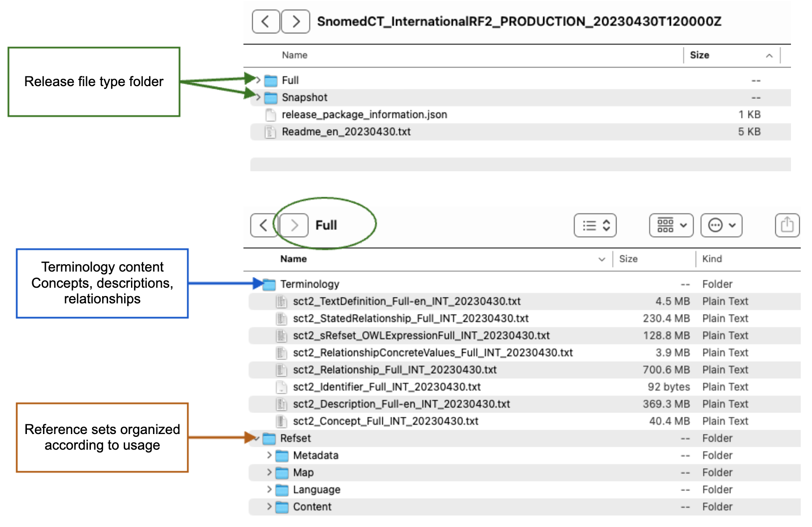Image resolution: width=812 pixels, height=527 pixels.
Task: Expand the Language folder
Action: [269, 489]
